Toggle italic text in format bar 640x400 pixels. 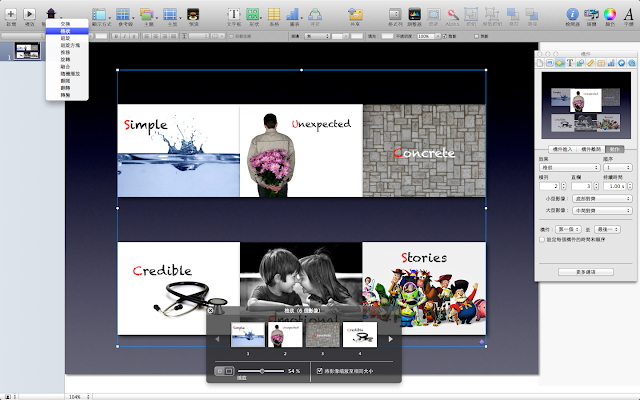click(125, 36)
